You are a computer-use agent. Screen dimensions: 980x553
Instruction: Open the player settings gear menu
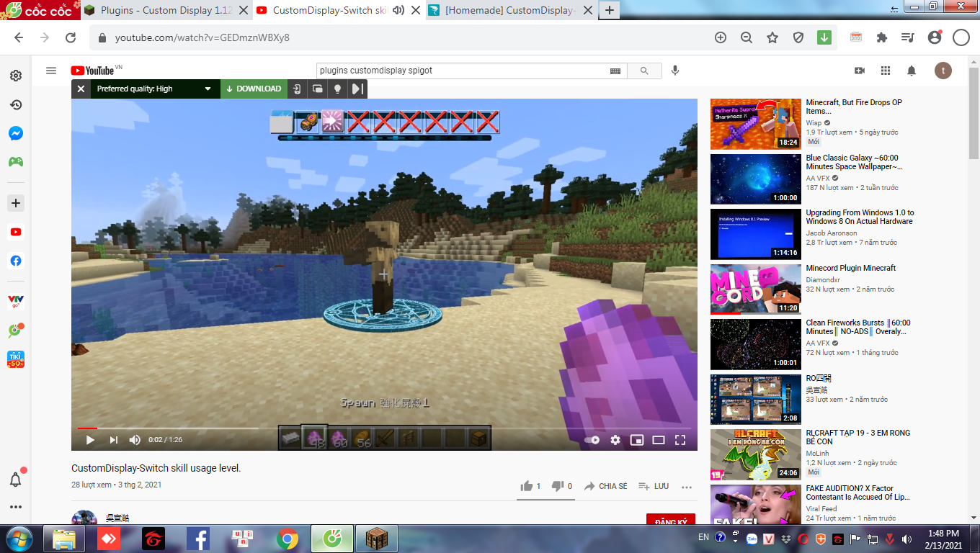click(x=615, y=439)
